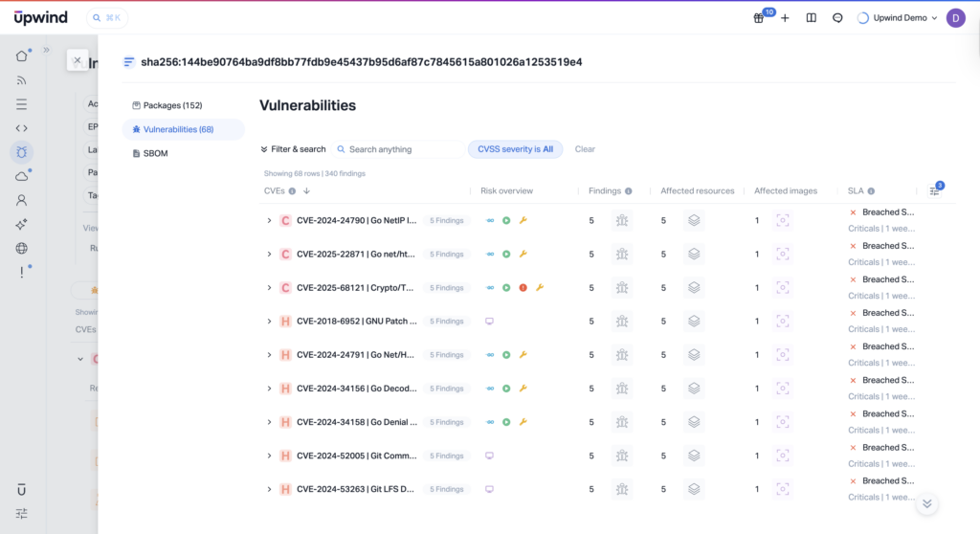Viewport: 980px width, 534px height.
Task: Close the image details panel
Action: click(x=78, y=60)
